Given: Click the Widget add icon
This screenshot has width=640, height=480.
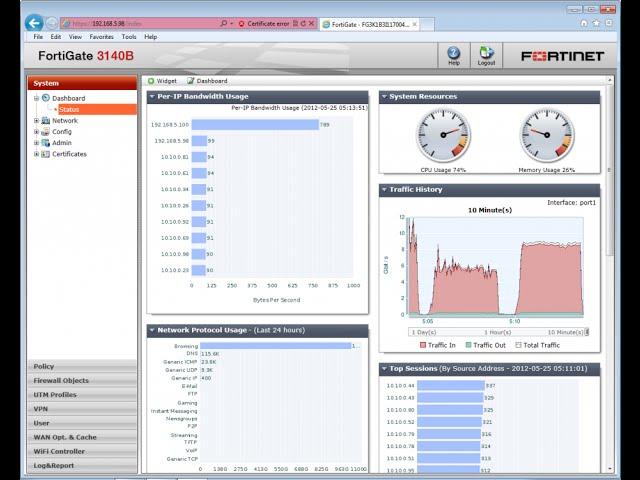Looking at the screenshot, I should pyautogui.click(x=151, y=81).
